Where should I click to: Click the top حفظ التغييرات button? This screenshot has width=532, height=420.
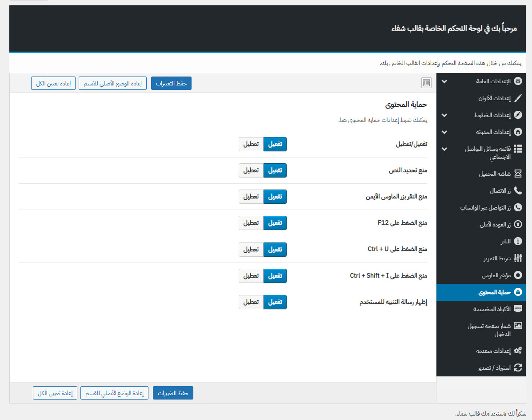[171, 83]
